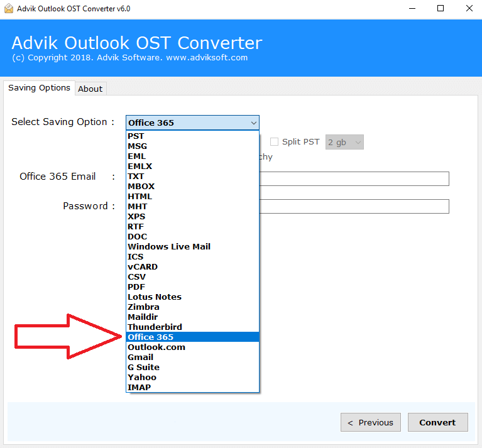Select IMAP in the list
This screenshot has height=448, width=482.
coord(192,387)
